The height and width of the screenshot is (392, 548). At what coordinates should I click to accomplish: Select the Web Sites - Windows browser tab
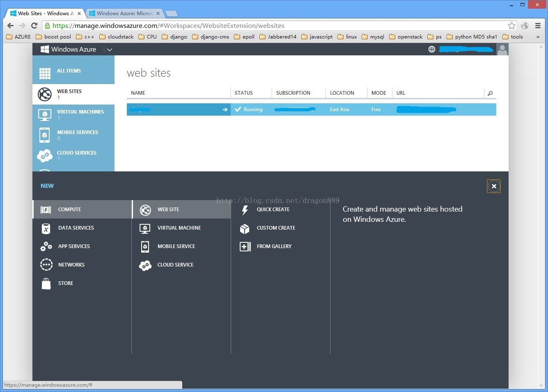click(45, 13)
